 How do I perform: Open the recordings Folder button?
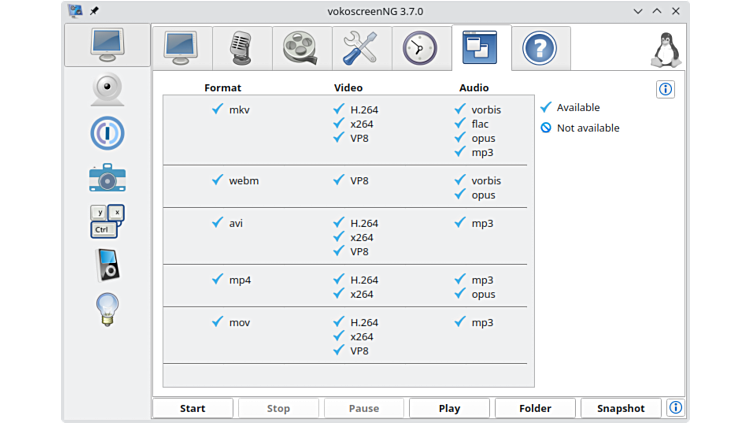point(536,408)
